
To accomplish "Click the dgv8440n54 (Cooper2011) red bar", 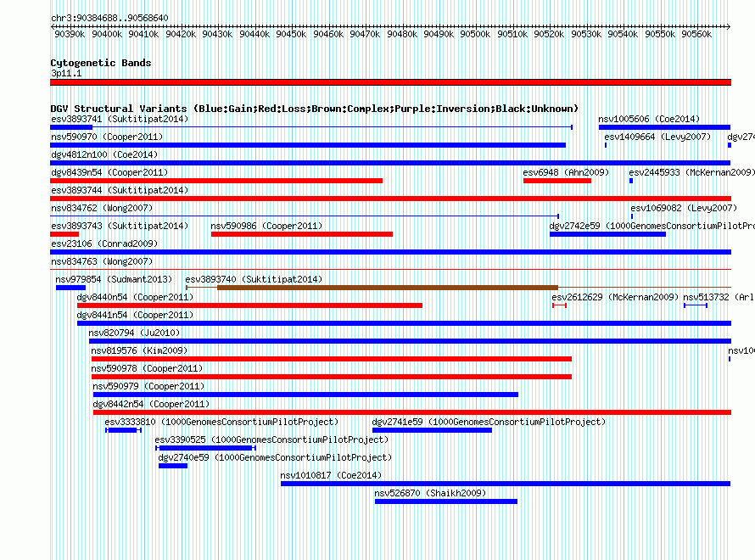I will 250,305.
